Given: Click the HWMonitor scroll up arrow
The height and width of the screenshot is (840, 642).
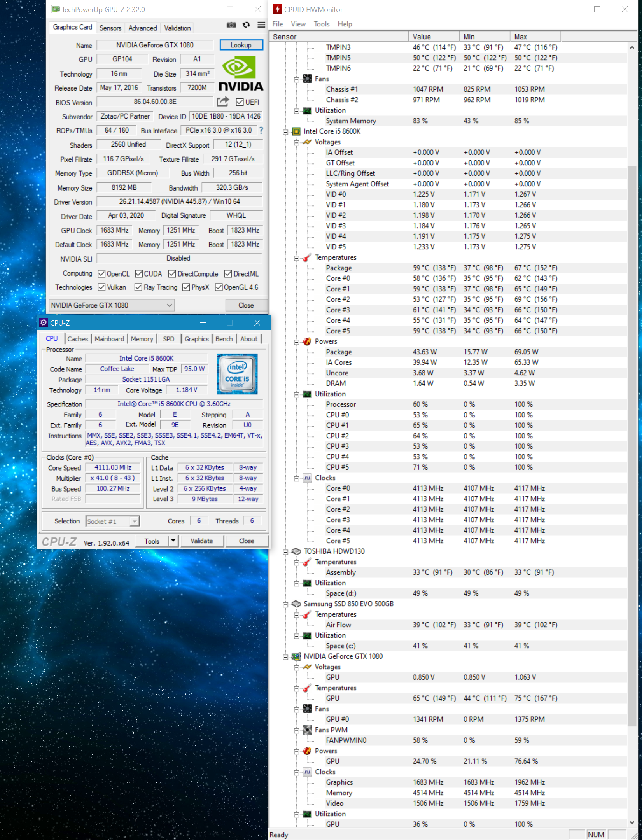Looking at the screenshot, I should pyautogui.click(x=632, y=47).
